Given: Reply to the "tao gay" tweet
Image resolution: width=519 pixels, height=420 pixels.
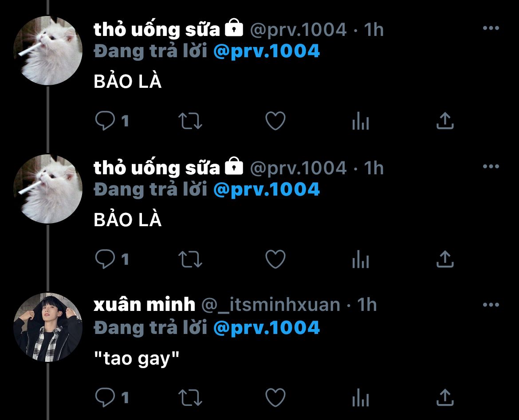Looking at the screenshot, I should tap(105, 397).
